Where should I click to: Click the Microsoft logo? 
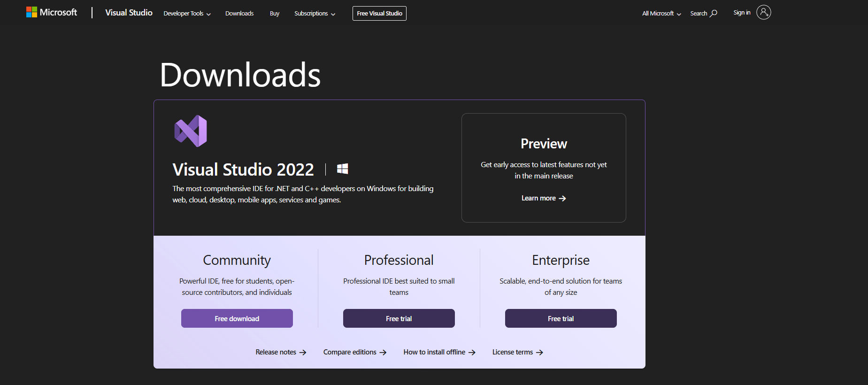52,12
